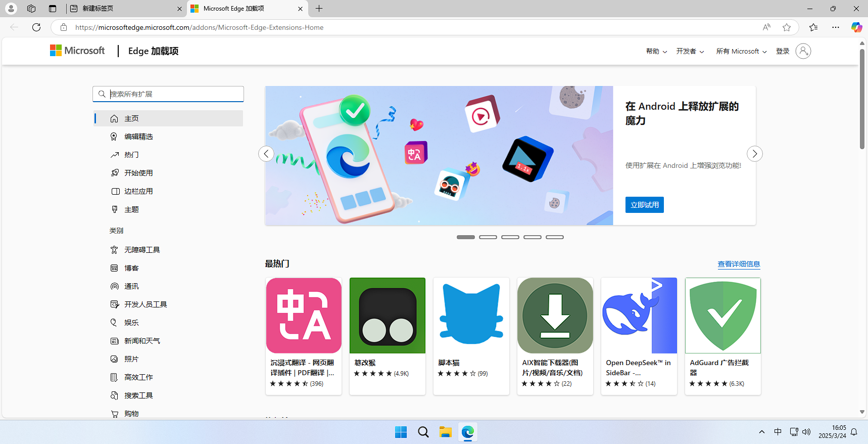This screenshot has width=868, height=444.
Task: Select the fifth carousel indicator
Action: click(555, 237)
